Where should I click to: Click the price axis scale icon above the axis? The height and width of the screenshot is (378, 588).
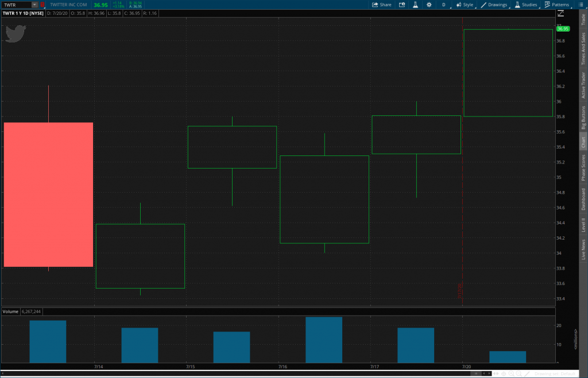[x=560, y=14]
